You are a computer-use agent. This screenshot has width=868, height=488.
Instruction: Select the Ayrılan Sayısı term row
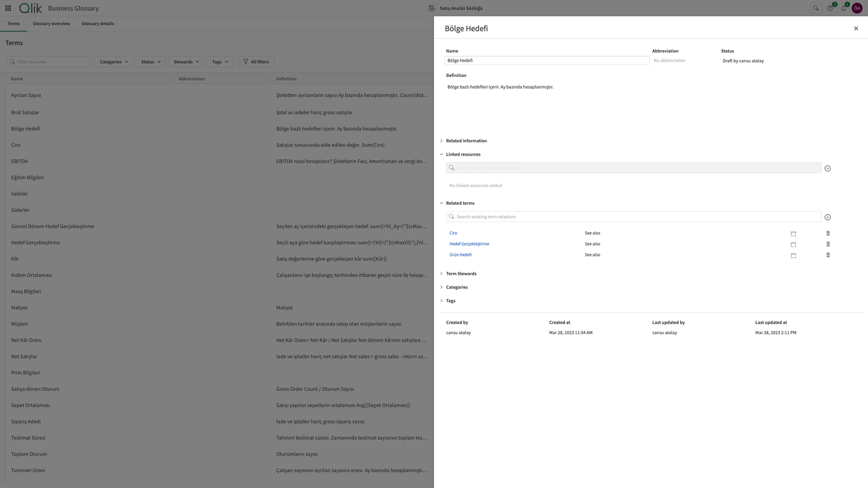[219, 95]
